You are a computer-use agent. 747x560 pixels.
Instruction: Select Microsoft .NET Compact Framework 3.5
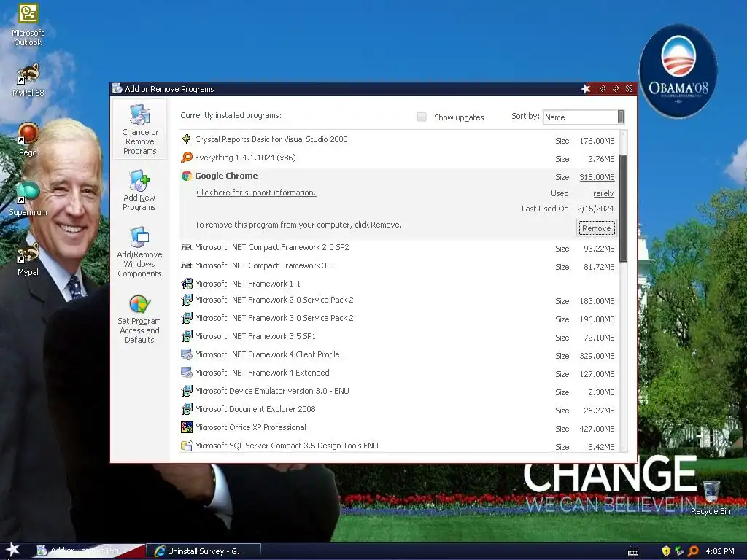(399, 265)
